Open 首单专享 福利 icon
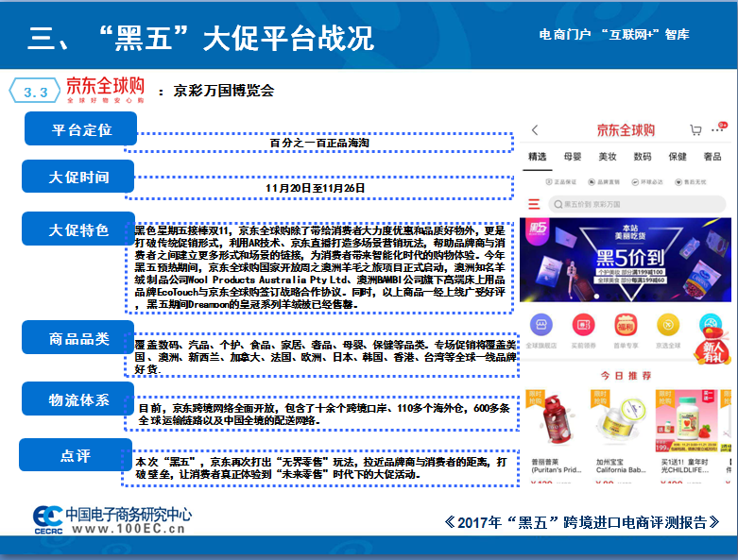Viewport: 738px width, 560px height. 626,325
